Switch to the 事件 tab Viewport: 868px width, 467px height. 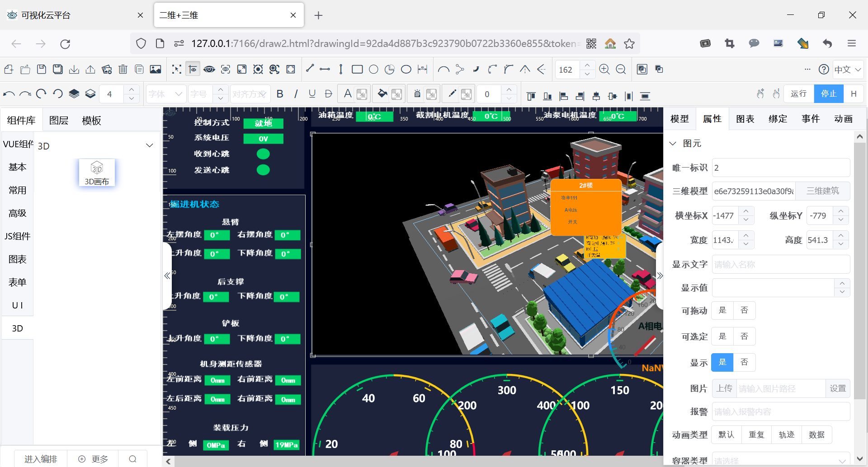point(811,119)
